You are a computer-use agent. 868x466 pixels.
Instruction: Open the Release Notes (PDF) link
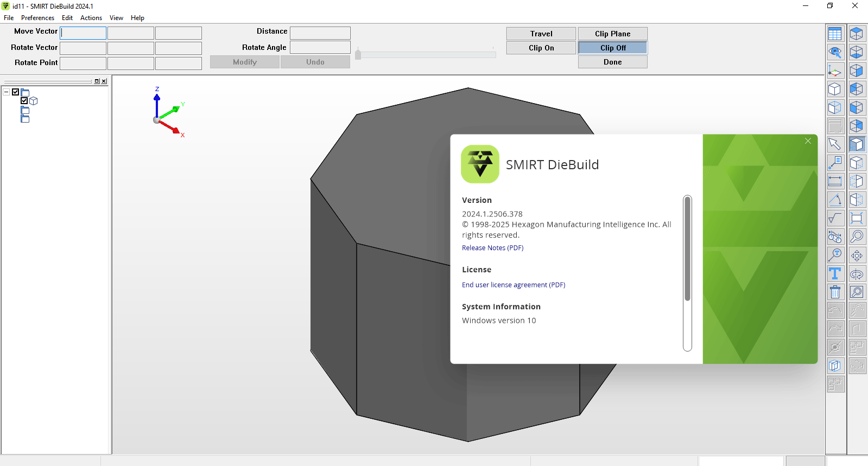[x=492, y=248]
